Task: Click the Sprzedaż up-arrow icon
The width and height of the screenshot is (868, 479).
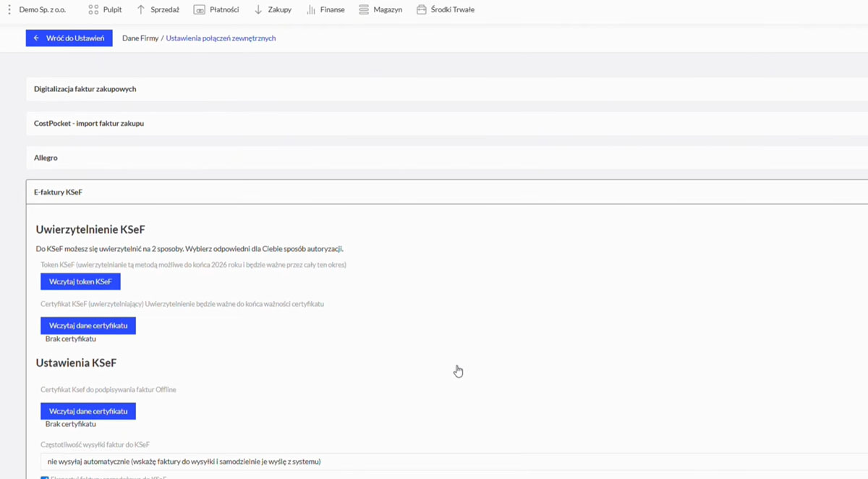Action: 141,10
